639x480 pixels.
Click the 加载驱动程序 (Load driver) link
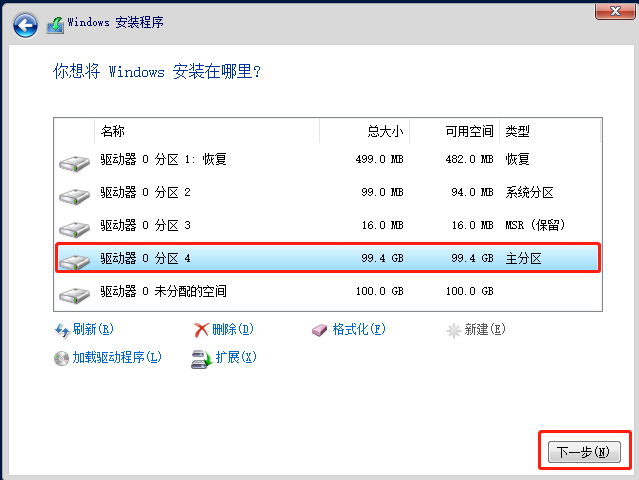tap(116, 358)
